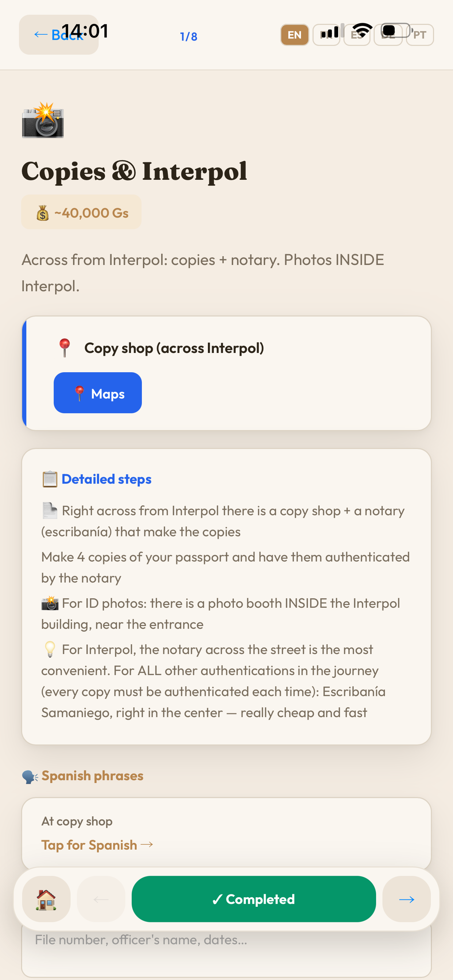Switch language to EN
This screenshot has width=453, height=980.
294,35
